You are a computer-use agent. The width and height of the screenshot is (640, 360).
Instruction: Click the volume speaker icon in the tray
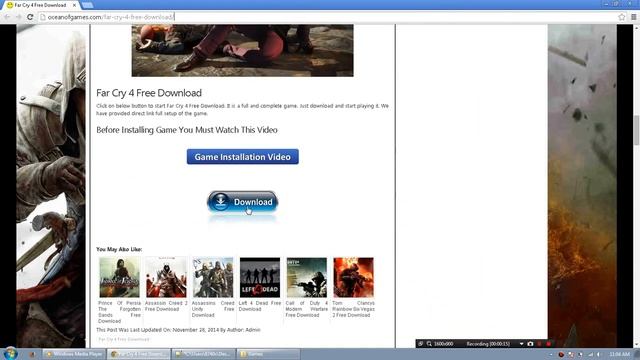point(600,354)
